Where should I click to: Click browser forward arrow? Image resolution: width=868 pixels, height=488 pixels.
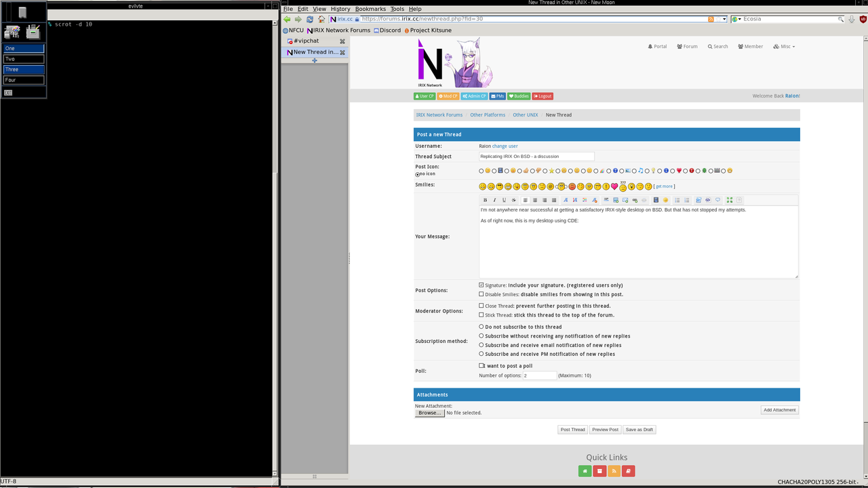tap(298, 19)
